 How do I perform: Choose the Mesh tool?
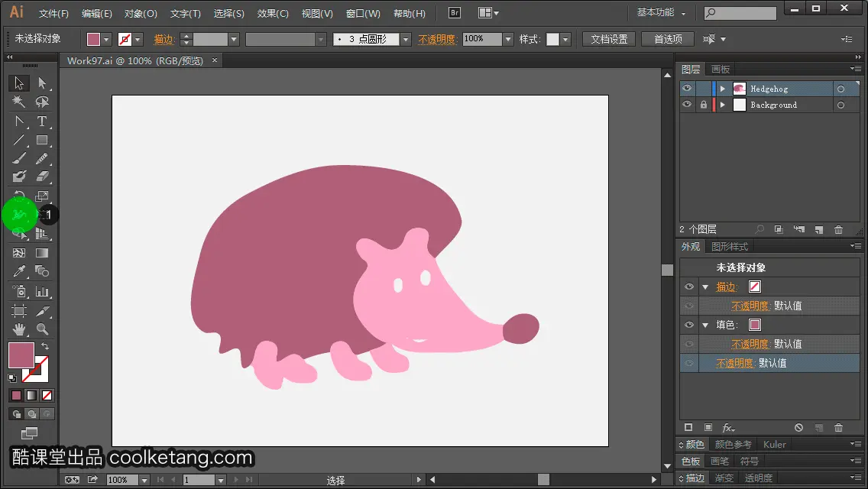(19, 253)
